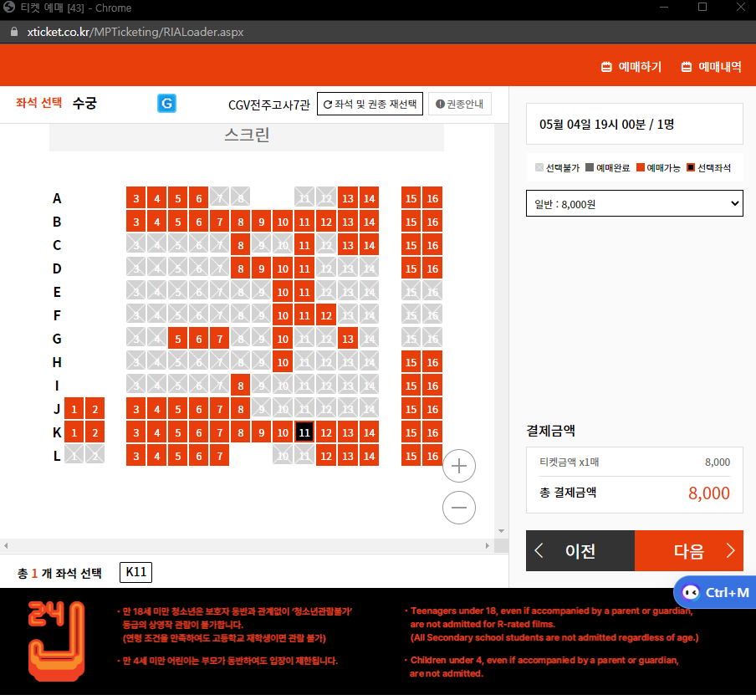
Task: Select seat K10
Action: point(283,432)
